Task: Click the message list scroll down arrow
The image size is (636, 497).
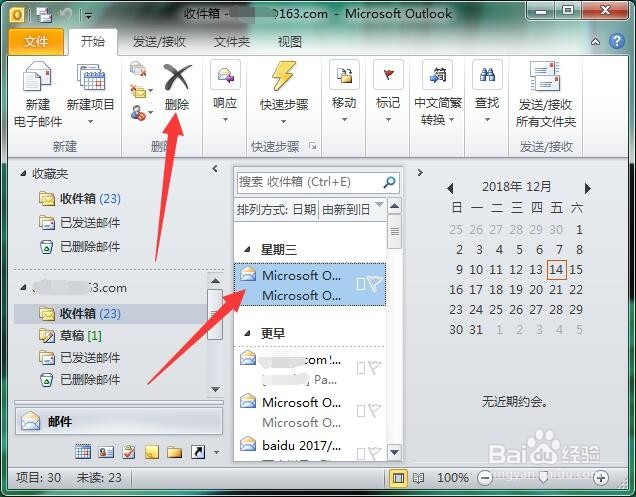Action: [395, 451]
